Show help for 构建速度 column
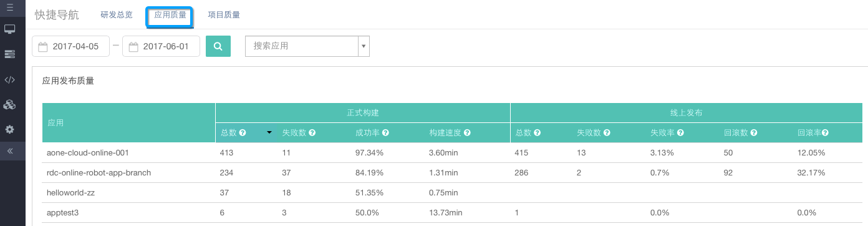 (x=467, y=132)
